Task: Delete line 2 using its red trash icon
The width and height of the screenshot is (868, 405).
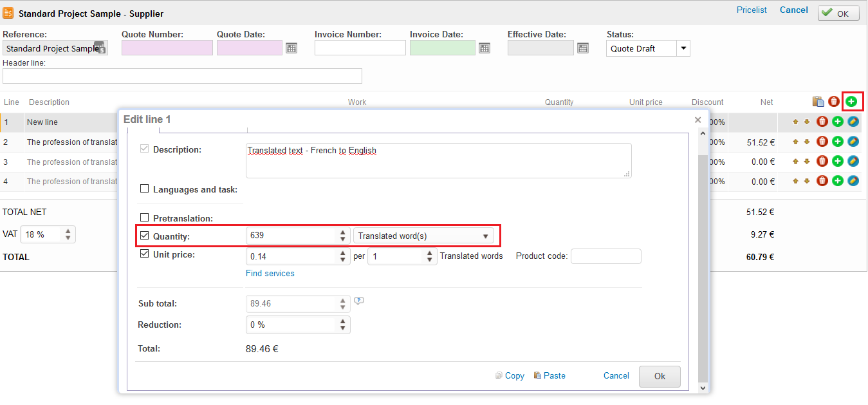Action: coord(822,142)
